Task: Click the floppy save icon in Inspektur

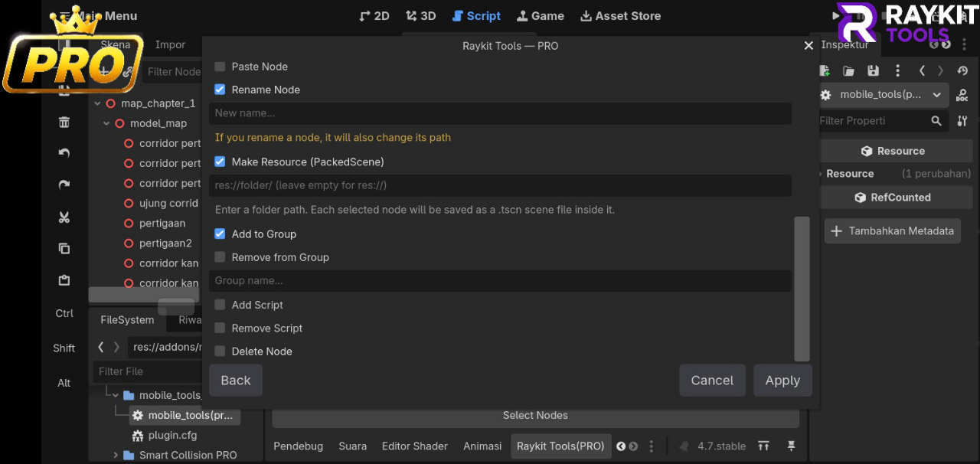Action: 873,70
